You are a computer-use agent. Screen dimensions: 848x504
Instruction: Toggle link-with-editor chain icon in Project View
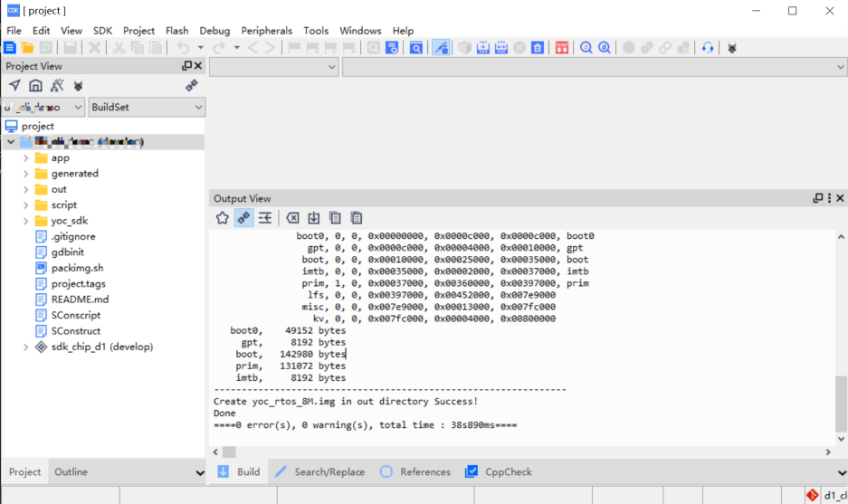[x=192, y=85]
